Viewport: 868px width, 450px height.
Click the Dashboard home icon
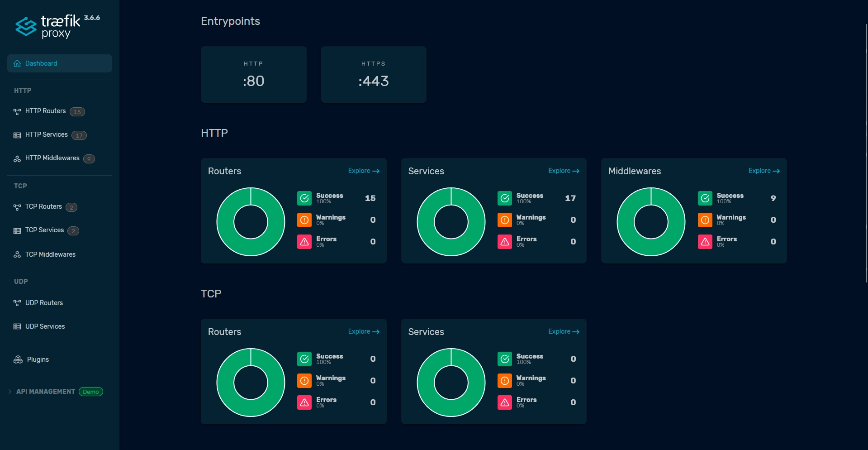click(17, 63)
